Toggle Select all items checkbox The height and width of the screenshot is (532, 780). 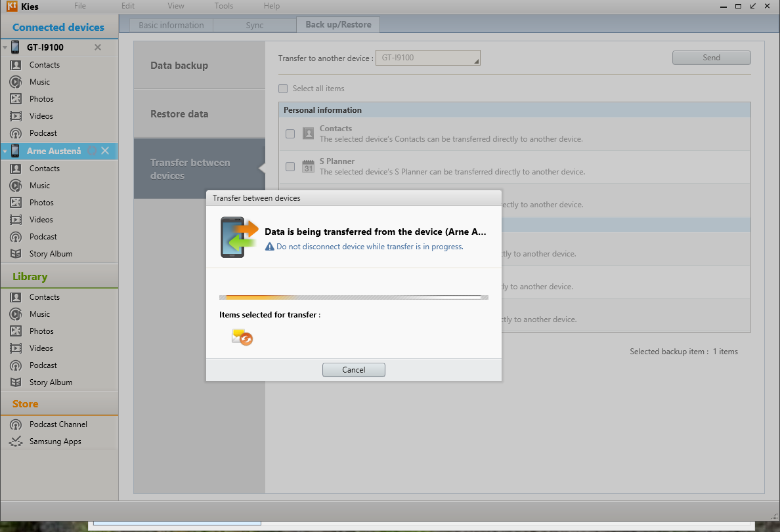point(283,89)
